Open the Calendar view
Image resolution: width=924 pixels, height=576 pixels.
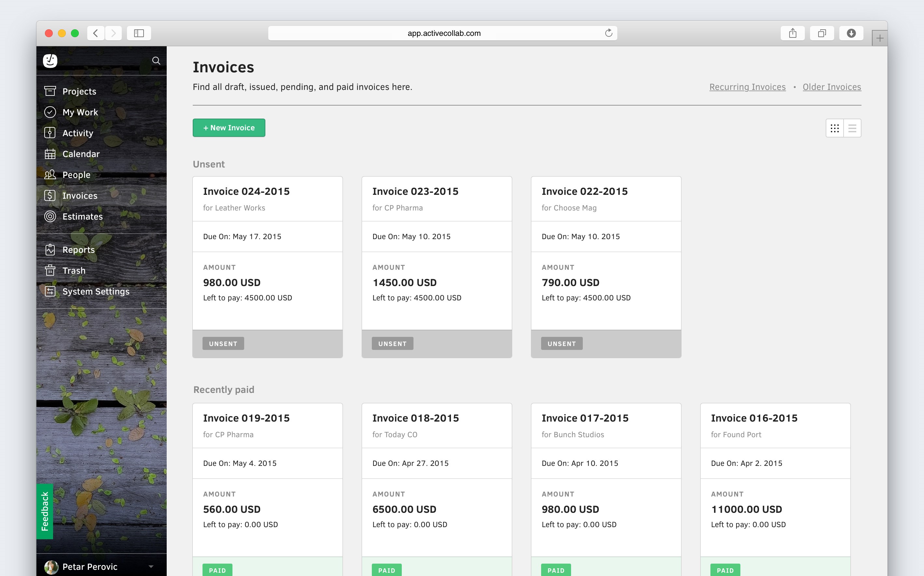(81, 154)
